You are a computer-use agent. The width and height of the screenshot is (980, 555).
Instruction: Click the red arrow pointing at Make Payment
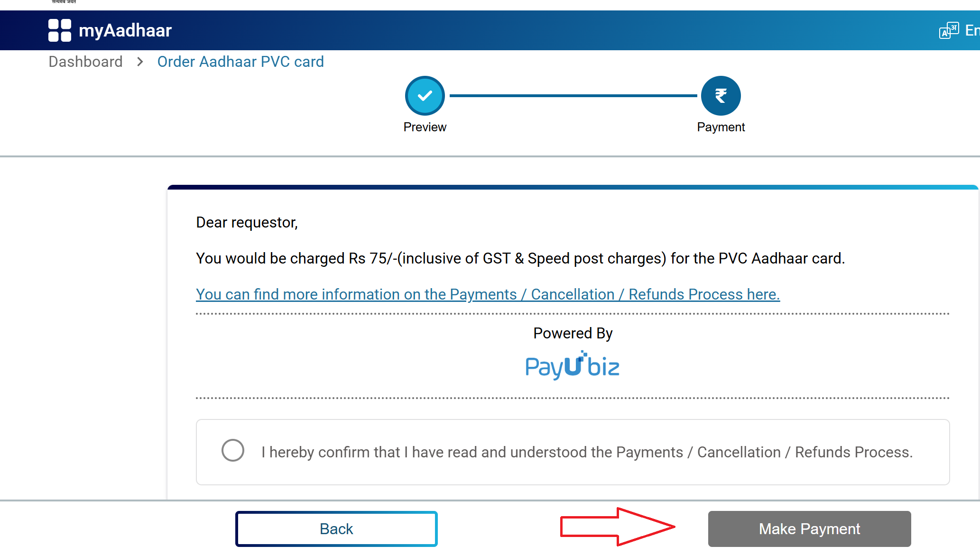point(617,528)
